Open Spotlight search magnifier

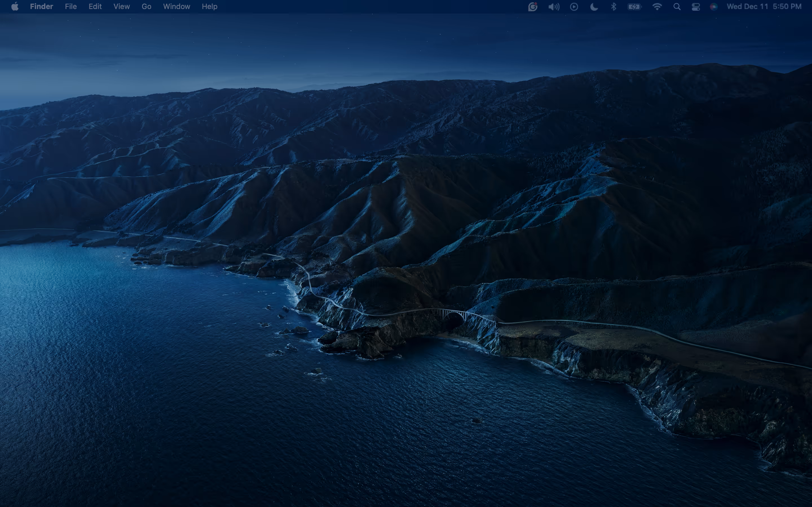[677, 7]
